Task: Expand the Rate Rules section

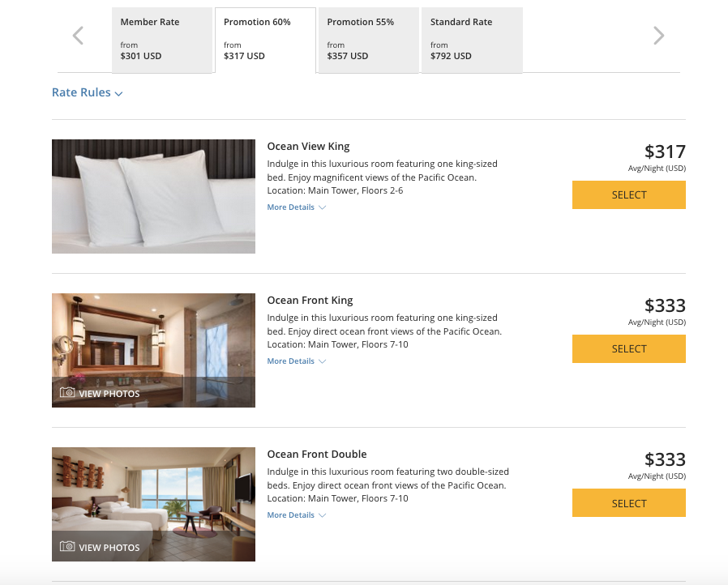Action: coord(87,93)
